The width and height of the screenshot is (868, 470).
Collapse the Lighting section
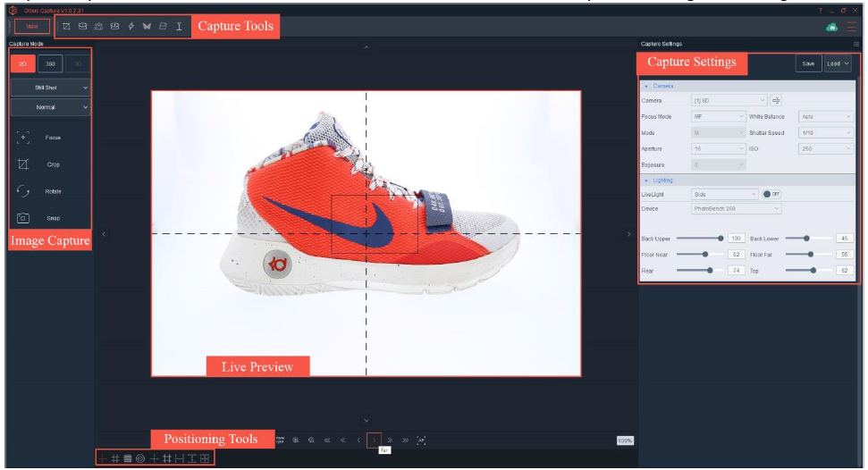pos(646,180)
